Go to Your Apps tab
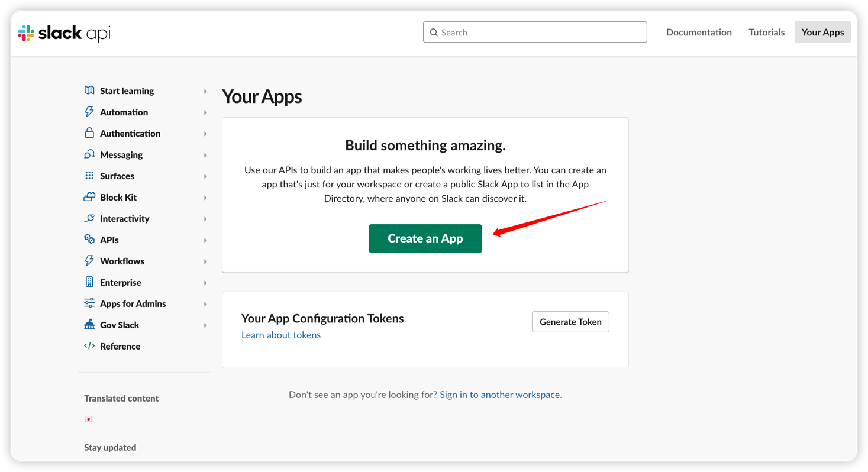Viewport: 868px width, 472px height. click(x=822, y=33)
